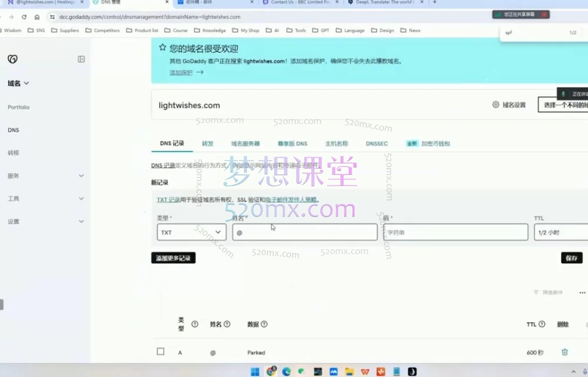Launch Microsoft Edge from the taskbar
Viewport: 588px width, 377px height.
[286, 371]
